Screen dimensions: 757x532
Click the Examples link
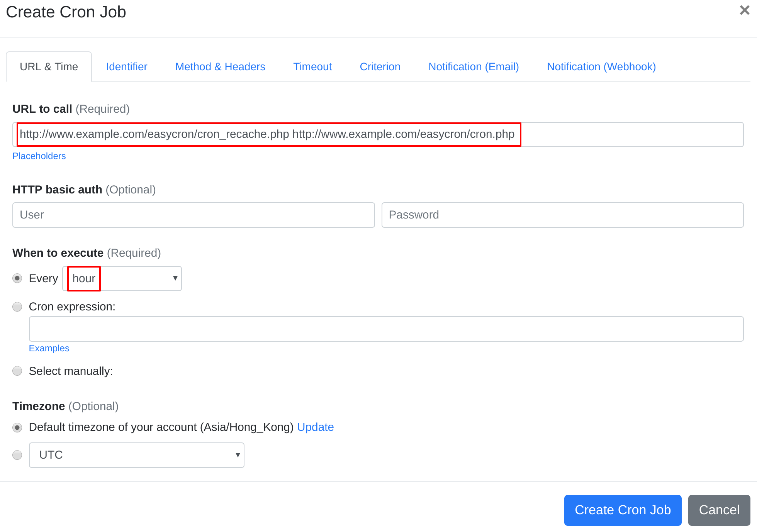coord(49,348)
